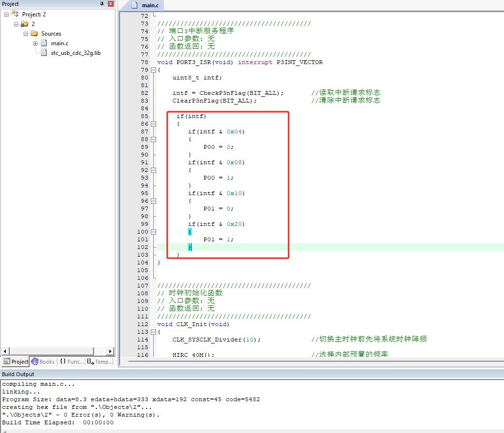Pin the Project panel with pushpin icon
Screen dimensions: 504x433
[x=102, y=4]
